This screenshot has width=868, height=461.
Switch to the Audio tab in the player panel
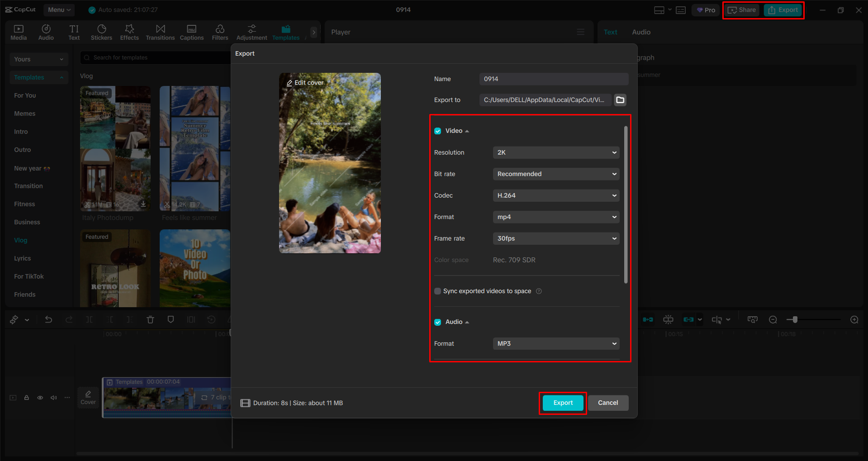[x=640, y=32]
